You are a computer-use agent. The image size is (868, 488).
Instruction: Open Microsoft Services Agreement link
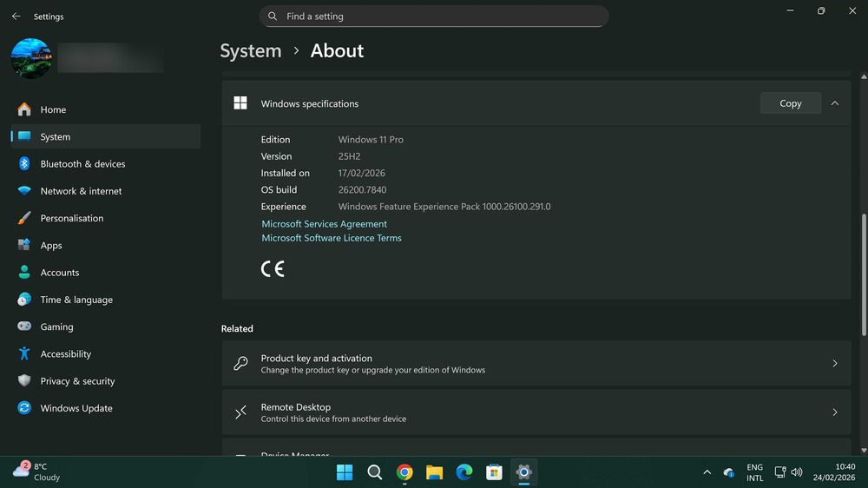coord(324,224)
